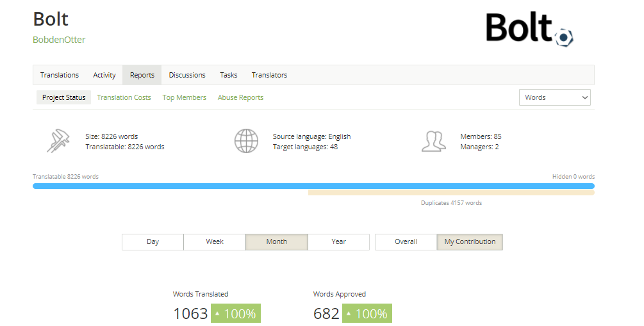Expand the Words unit dropdown
The height and width of the screenshot is (326, 644).
pos(554,97)
